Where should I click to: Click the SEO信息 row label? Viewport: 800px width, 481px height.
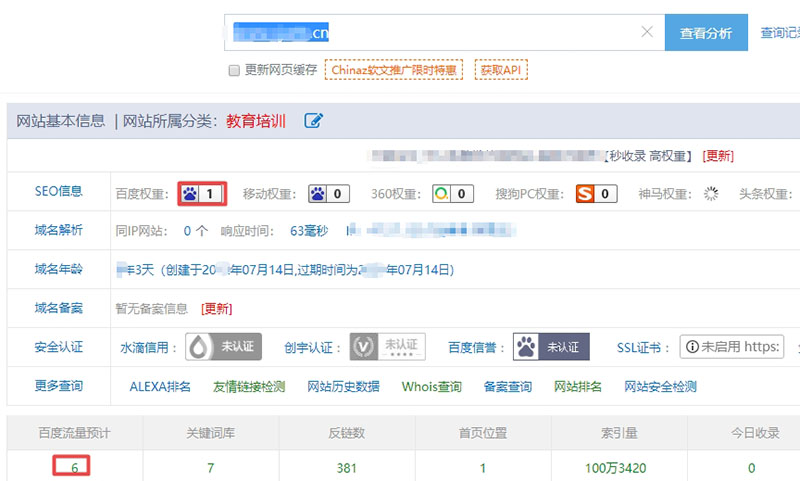[59, 191]
